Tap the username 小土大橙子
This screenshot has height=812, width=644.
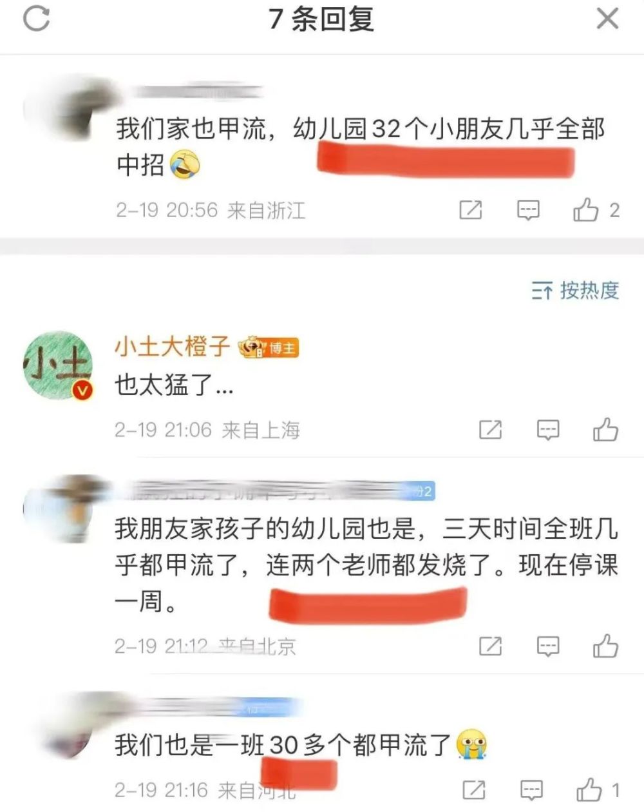point(173,347)
